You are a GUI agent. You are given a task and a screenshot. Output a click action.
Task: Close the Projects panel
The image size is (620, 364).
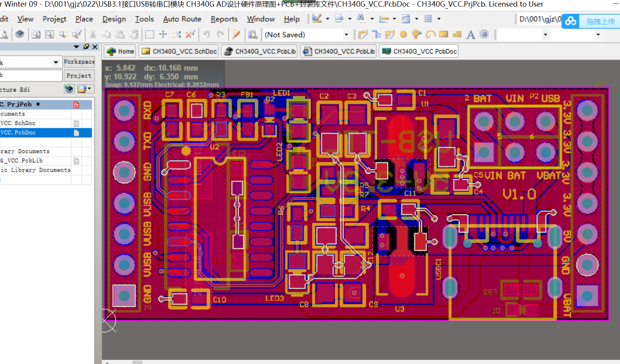coord(95,47)
